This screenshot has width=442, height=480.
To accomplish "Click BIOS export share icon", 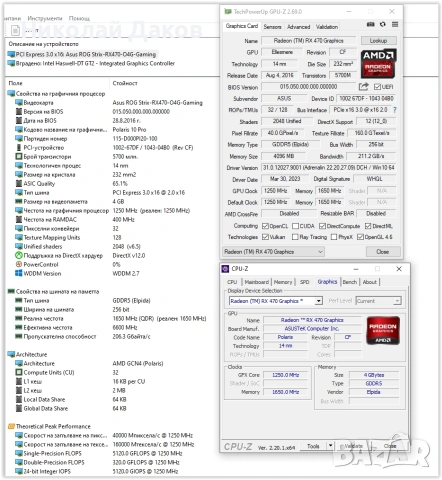I will pyautogui.click(x=363, y=87).
